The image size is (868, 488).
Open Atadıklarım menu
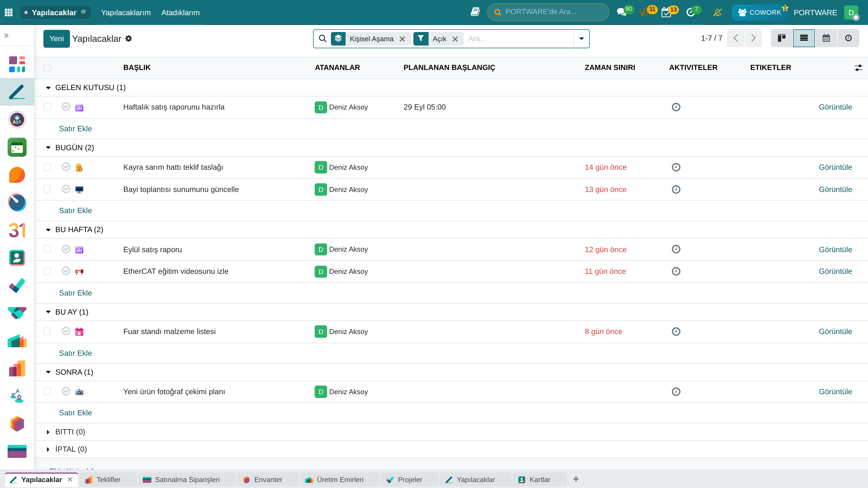[180, 12]
